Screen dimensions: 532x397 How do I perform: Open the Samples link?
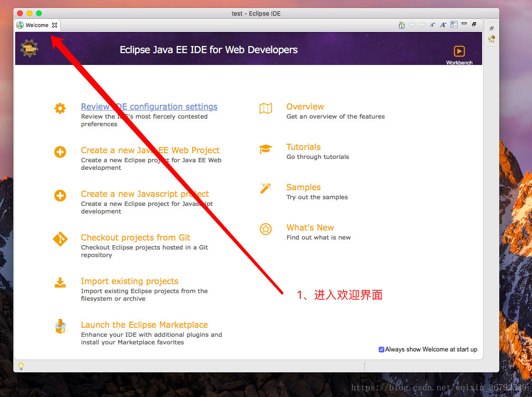[303, 187]
